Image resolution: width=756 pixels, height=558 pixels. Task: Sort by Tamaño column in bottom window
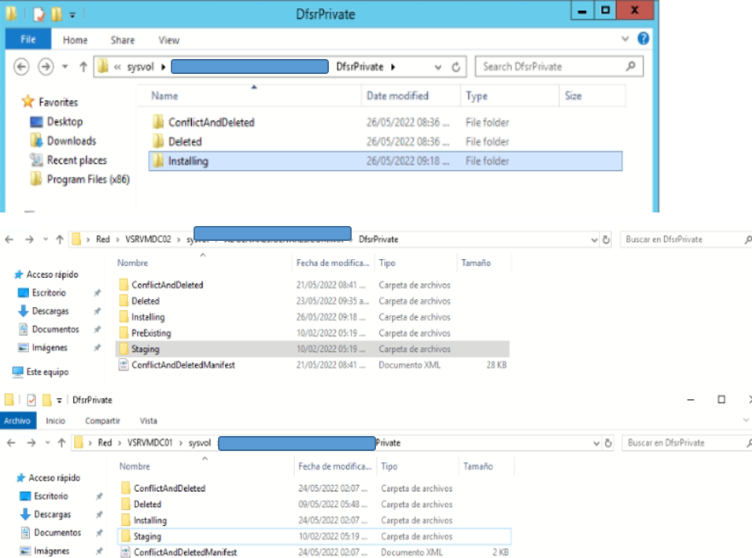point(478,467)
